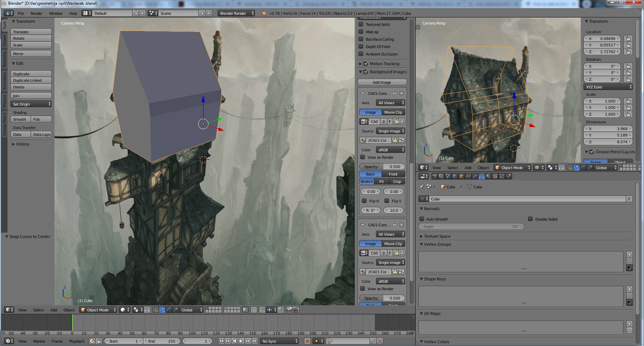Open the first Single Image source dropdown
The width and height of the screenshot is (644, 346).
390,131
